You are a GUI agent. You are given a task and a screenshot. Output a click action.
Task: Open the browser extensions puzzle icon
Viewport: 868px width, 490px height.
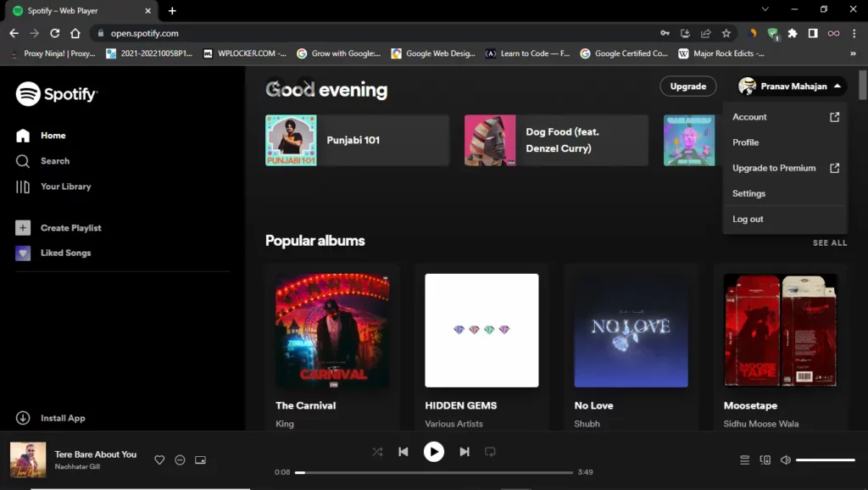(793, 33)
